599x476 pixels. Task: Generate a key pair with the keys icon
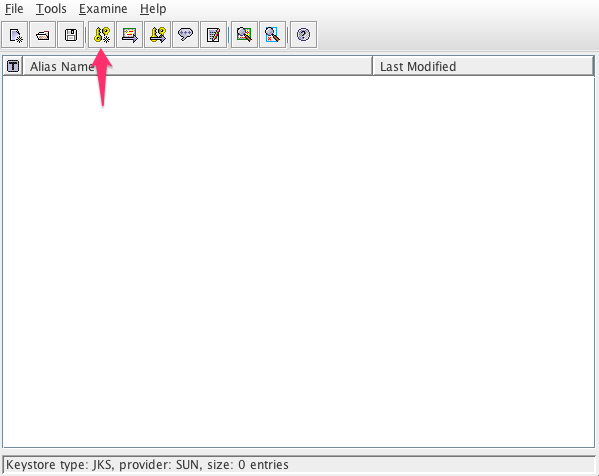pyautogui.click(x=102, y=35)
